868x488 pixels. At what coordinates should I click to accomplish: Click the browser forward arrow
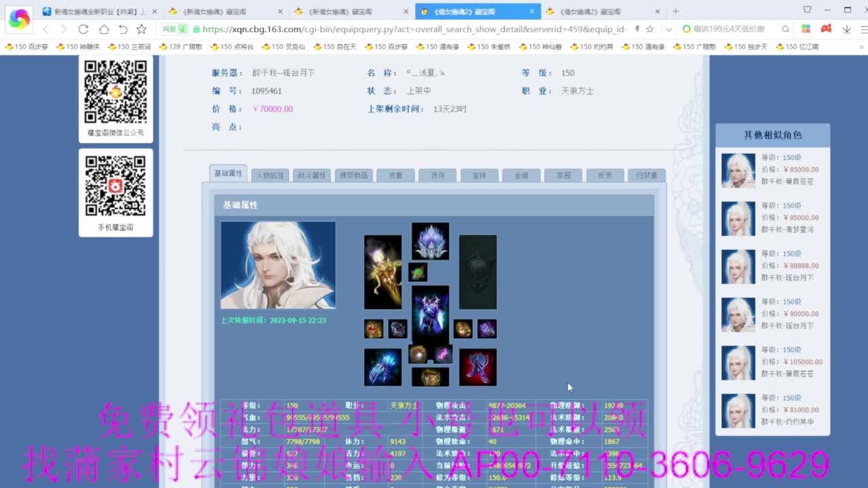tap(64, 29)
